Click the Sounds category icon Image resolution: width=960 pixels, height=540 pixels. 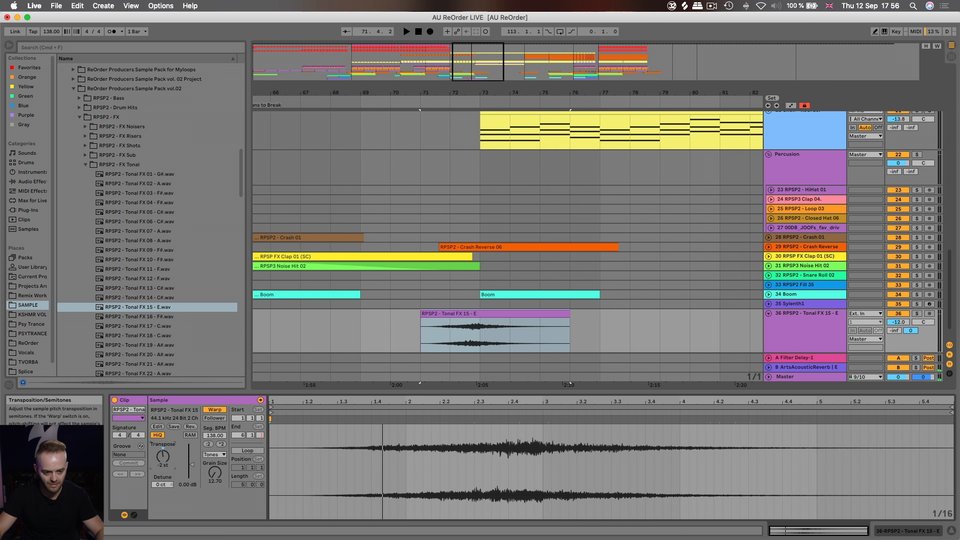tap(12, 153)
